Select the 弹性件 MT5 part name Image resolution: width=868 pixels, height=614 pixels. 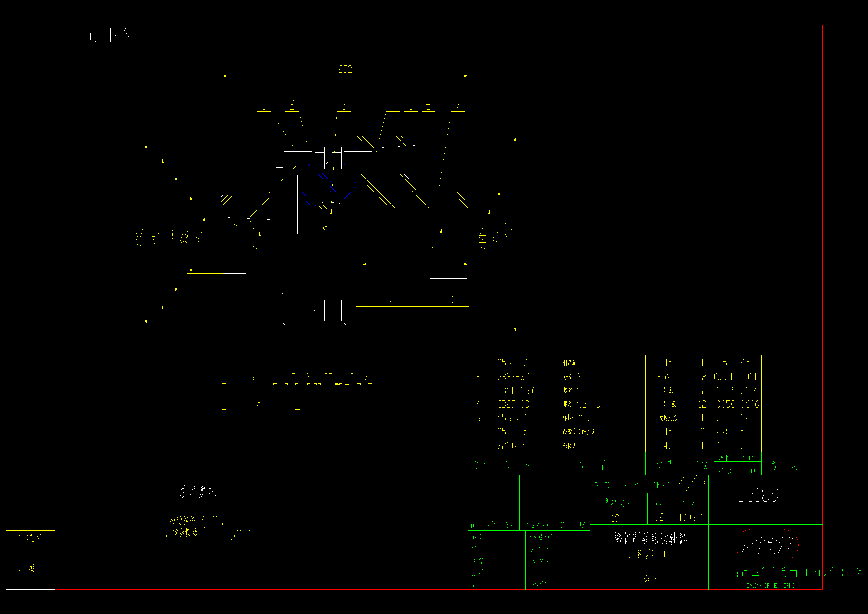pos(577,418)
